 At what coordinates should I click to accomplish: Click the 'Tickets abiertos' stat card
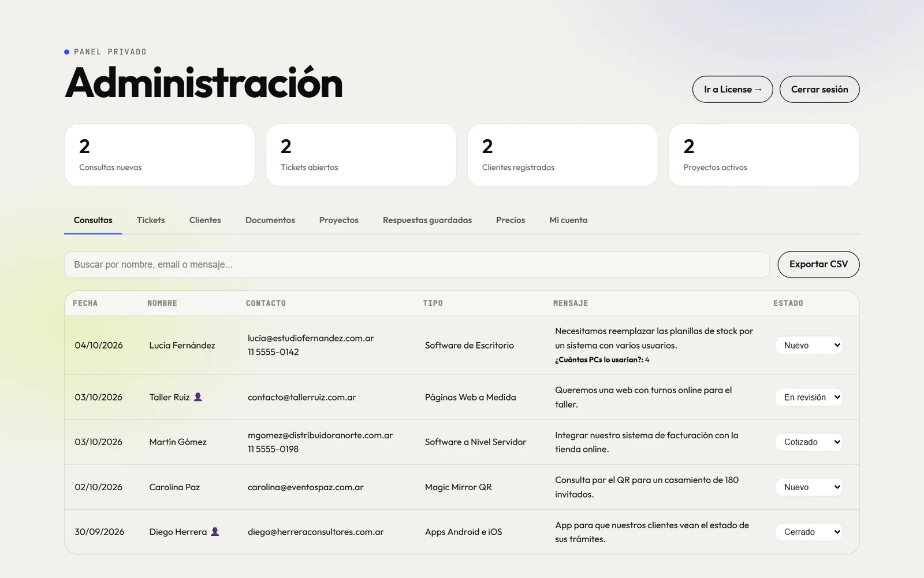361,155
